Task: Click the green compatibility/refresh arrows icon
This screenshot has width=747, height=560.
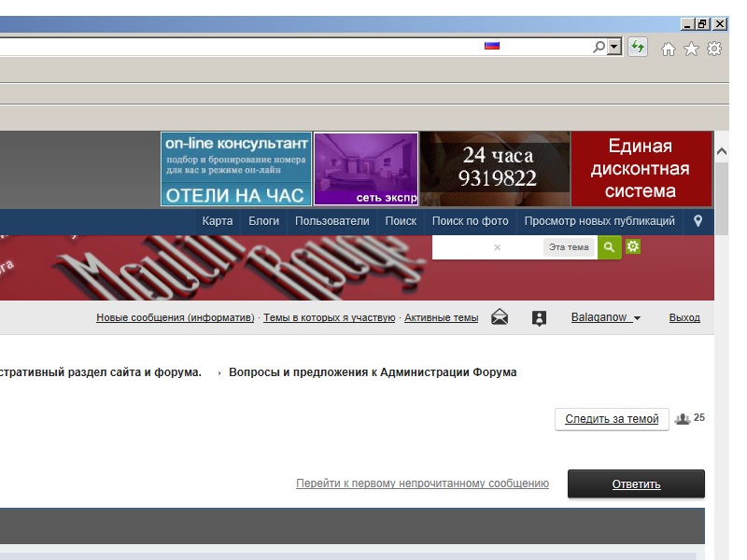Action: (638, 47)
